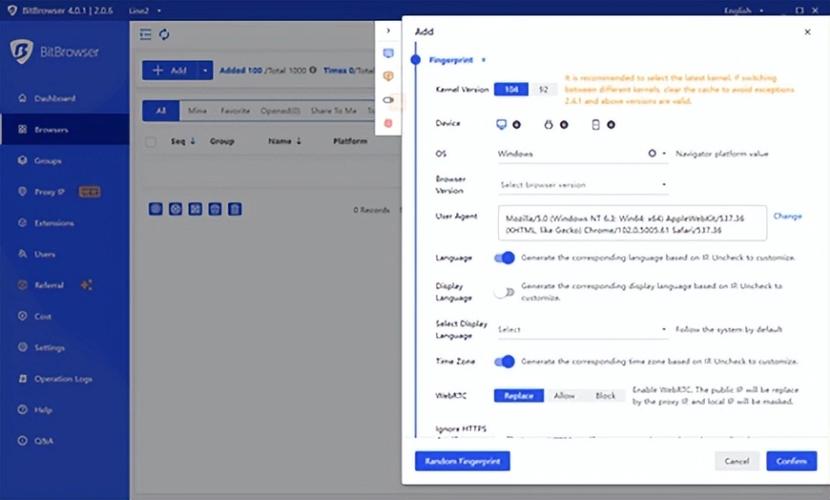830x500 pixels.
Task: Collapse the side strip with the chevron arrow
Action: click(x=388, y=31)
